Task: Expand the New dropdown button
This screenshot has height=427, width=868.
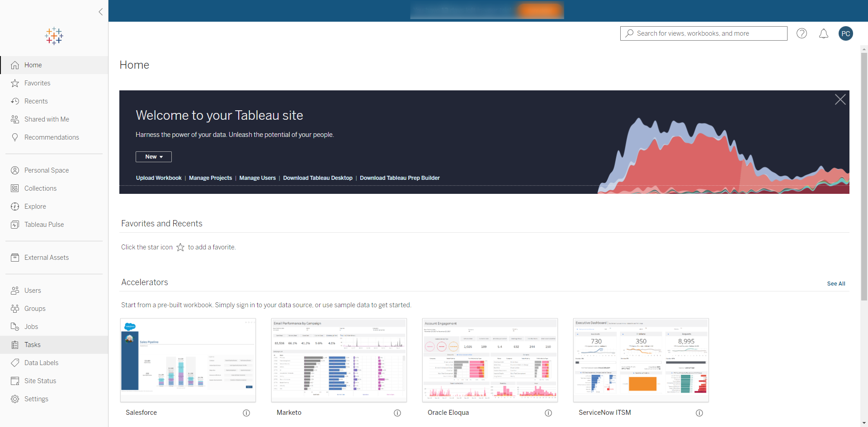Action: pos(154,157)
